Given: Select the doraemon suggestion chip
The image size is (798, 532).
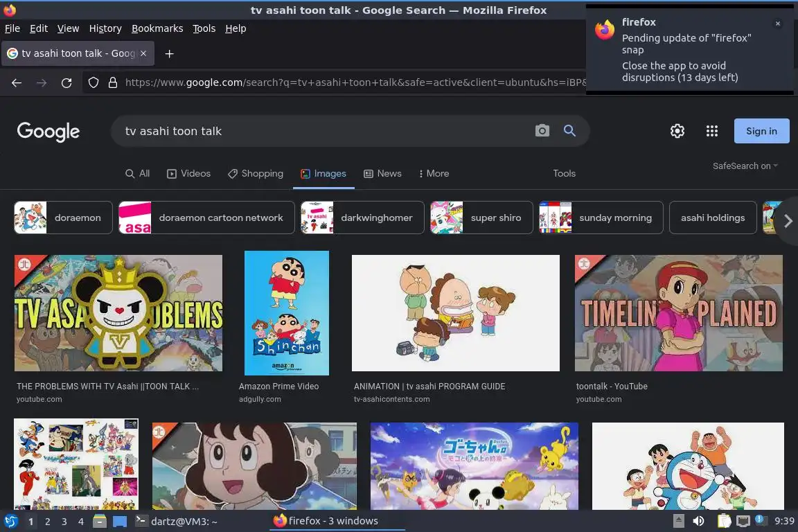Looking at the screenshot, I should pos(63,218).
